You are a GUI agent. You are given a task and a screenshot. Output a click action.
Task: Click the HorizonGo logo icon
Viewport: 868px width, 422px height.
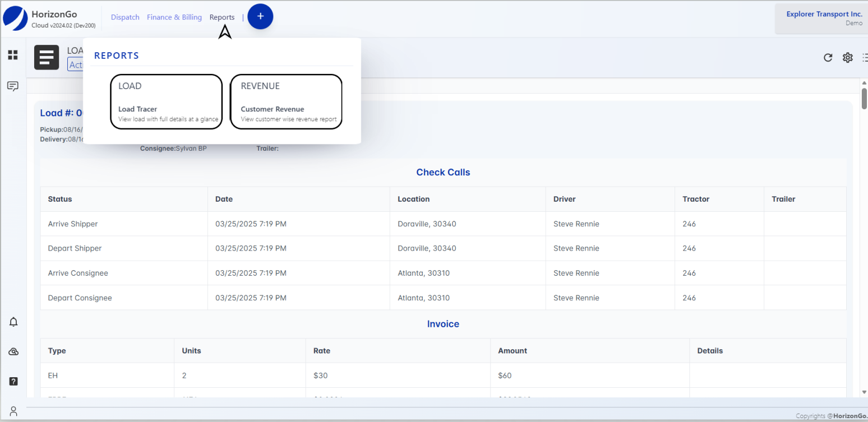pos(15,18)
